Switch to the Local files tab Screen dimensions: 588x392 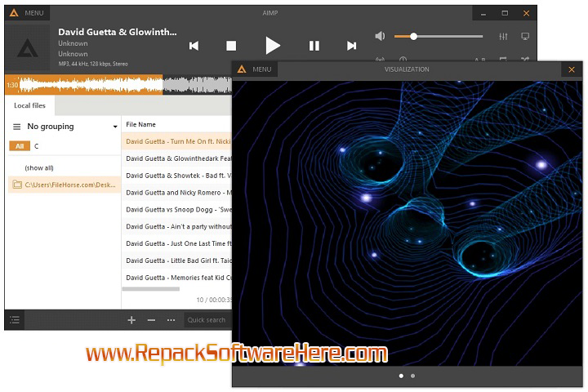click(x=29, y=105)
